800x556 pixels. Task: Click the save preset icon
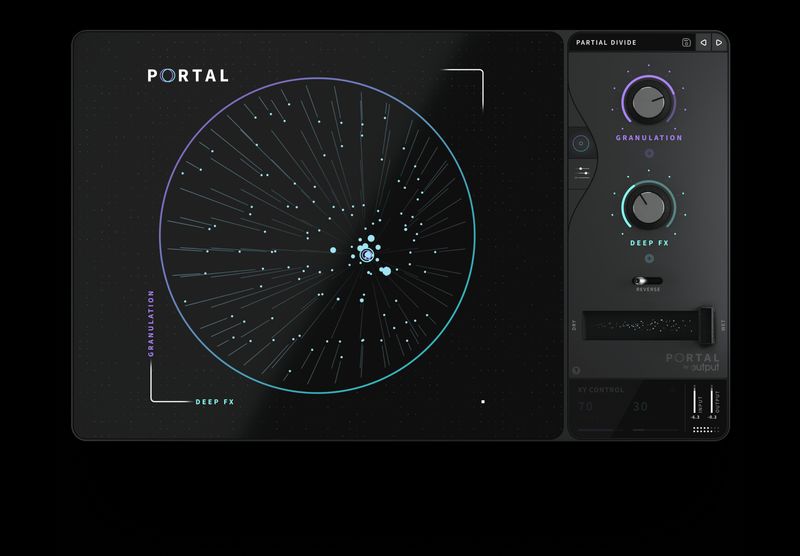click(x=686, y=42)
